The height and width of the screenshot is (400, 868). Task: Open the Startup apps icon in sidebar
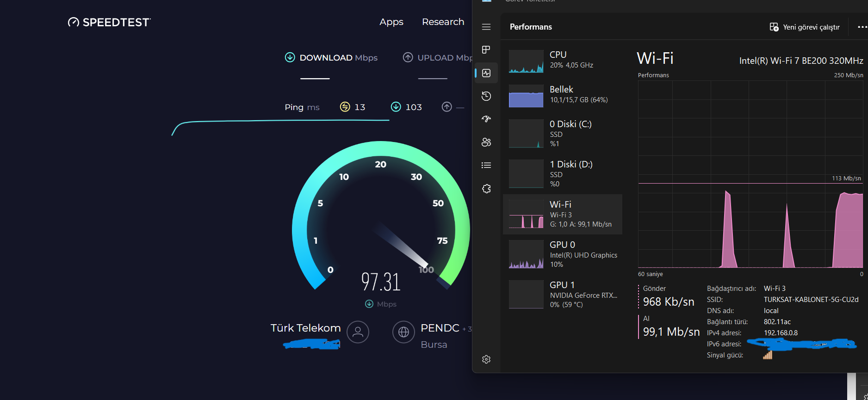486,119
